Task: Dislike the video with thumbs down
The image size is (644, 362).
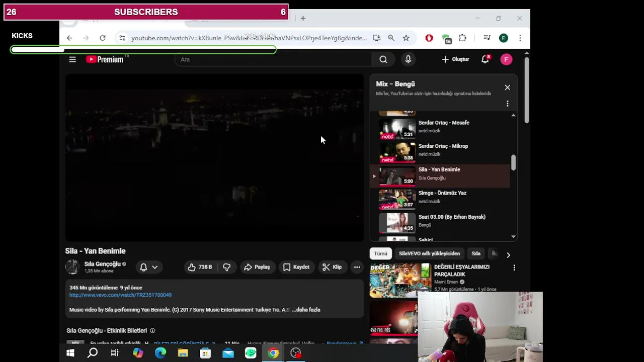Action: tap(227, 267)
